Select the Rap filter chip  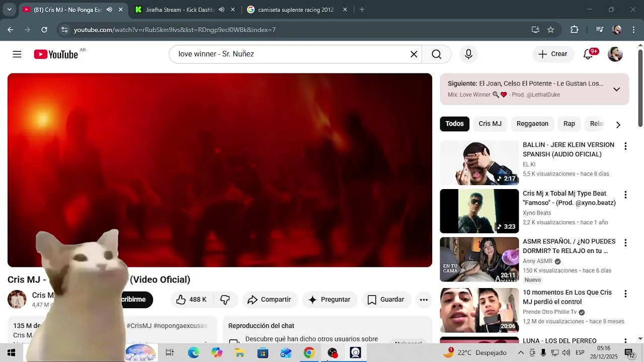tap(569, 124)
